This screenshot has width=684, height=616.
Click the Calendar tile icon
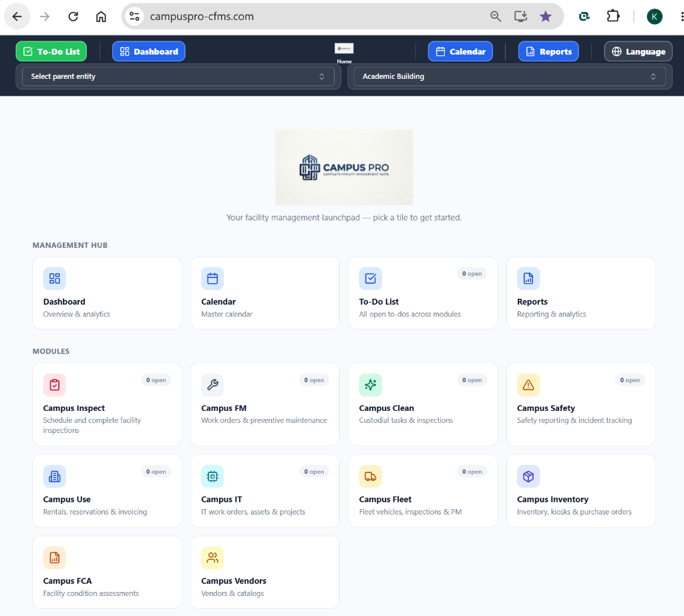pos(212,279)
